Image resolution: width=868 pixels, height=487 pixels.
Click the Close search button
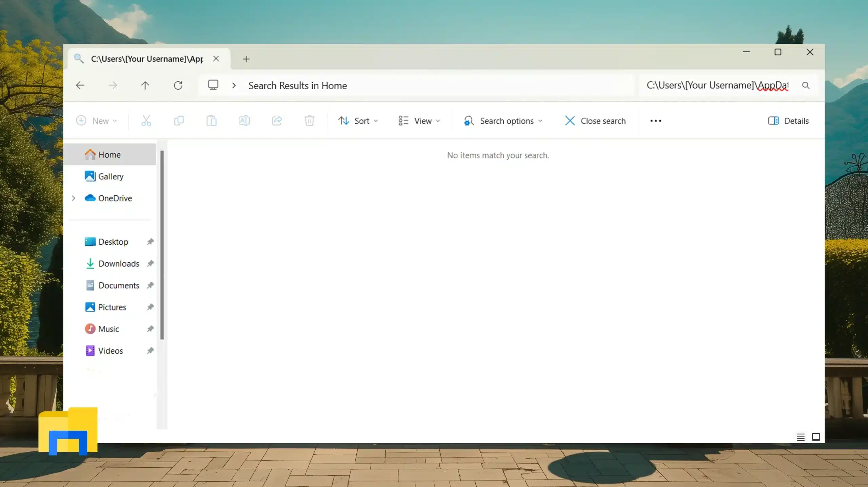pos(595,121)
